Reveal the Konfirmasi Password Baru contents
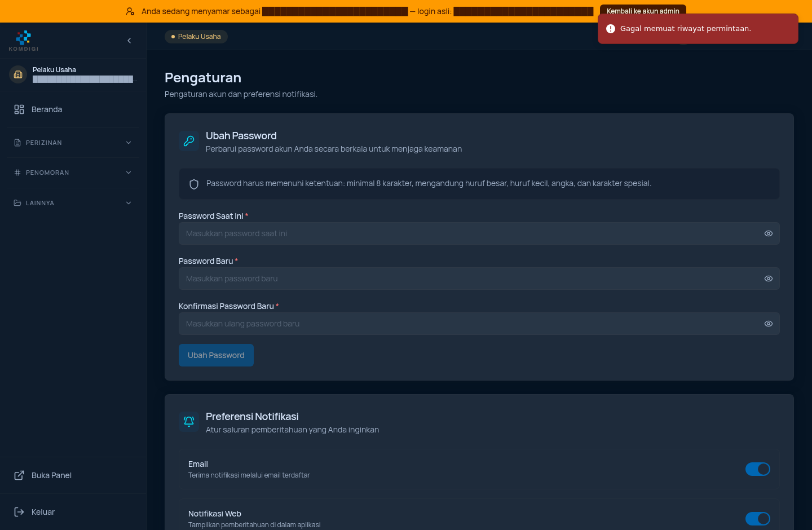The height and width of the screenshot is (530, 812). [769, 324]
